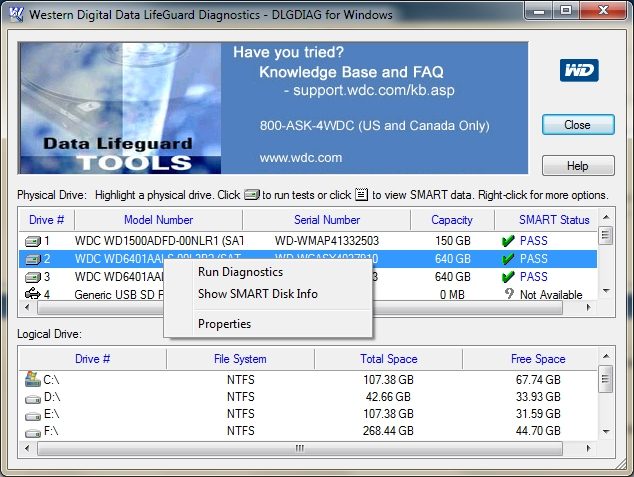Click logical drive list vertical scroll thumb
Screen dimensions: 634x477
tap(605, 379)
